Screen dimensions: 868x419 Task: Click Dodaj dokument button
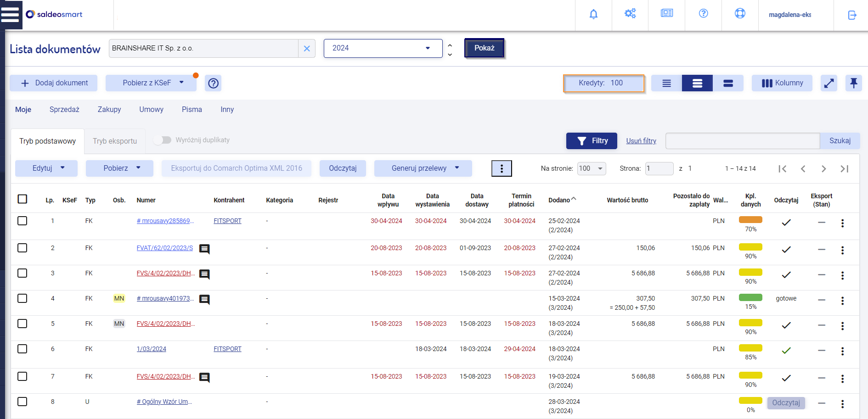pos(54,83)
